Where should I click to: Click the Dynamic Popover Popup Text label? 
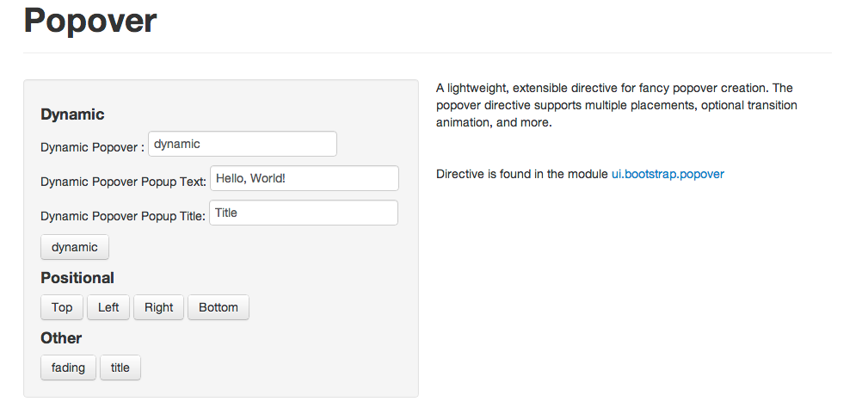[123, 182]
